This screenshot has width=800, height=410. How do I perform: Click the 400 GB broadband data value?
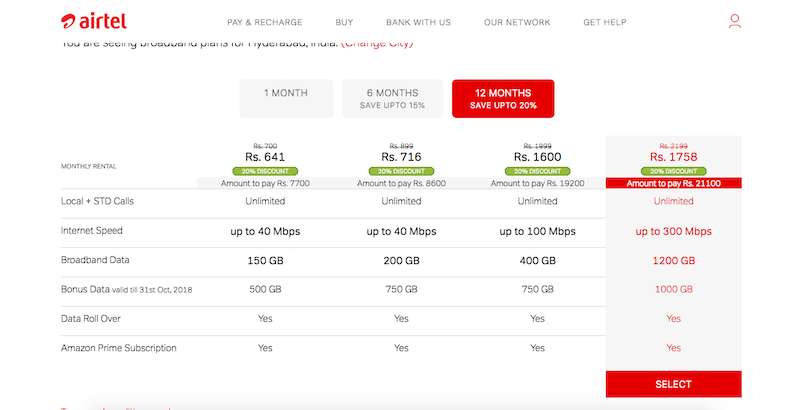click(x=538, y=261)
